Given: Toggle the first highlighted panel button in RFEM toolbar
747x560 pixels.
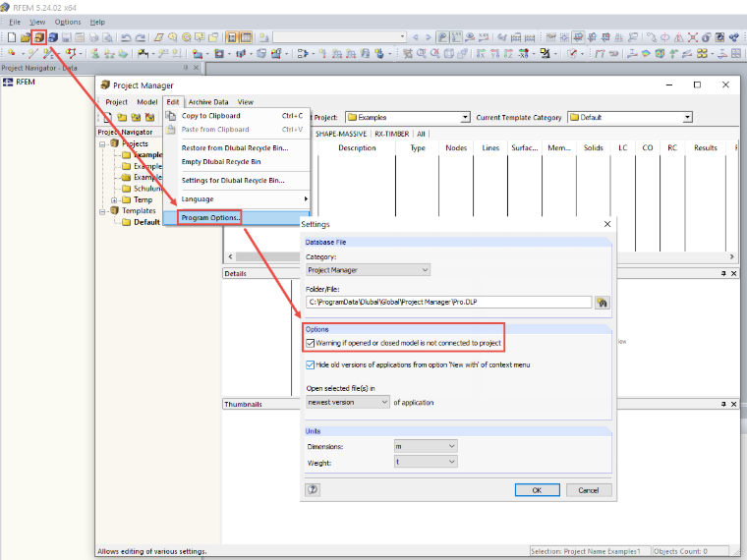Looking at the screenshot, I should (232, 37).
